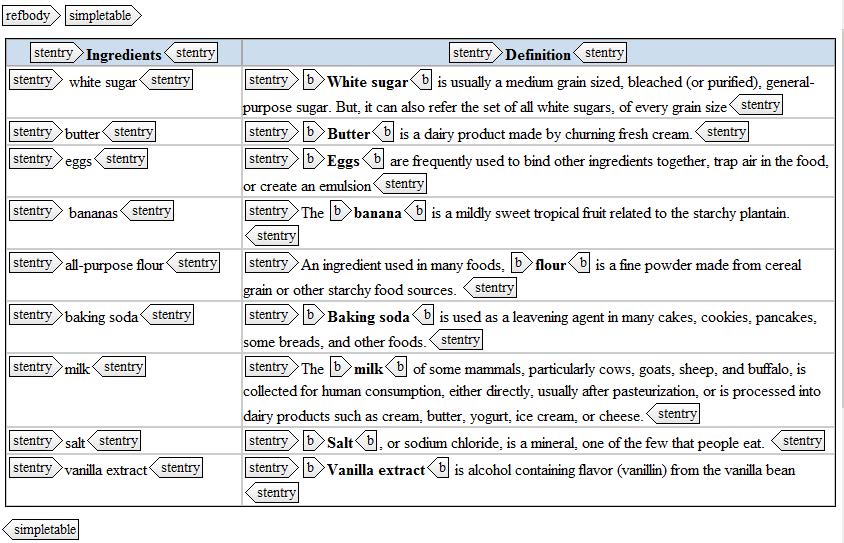The width and height of the screenshot is (844, 543).
Task: Click closing stentry tag after vanilla extract ingredient
Action: click(176, 468)
